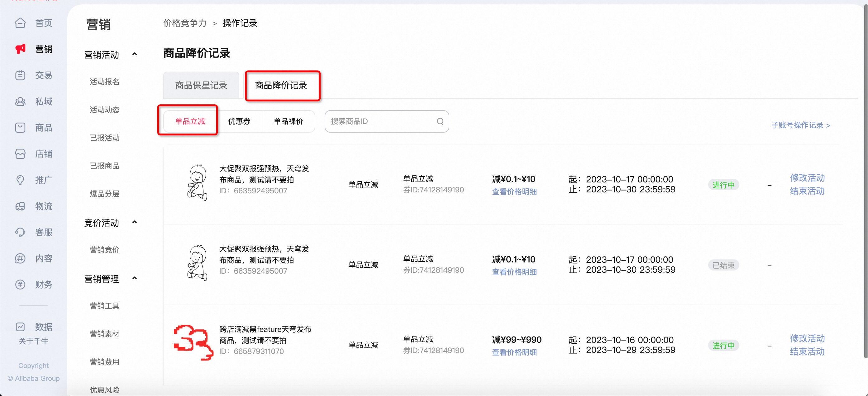Open 营销竞价 menu item
The width and height of the screenshot is (868, 396).
coord(104,250)
